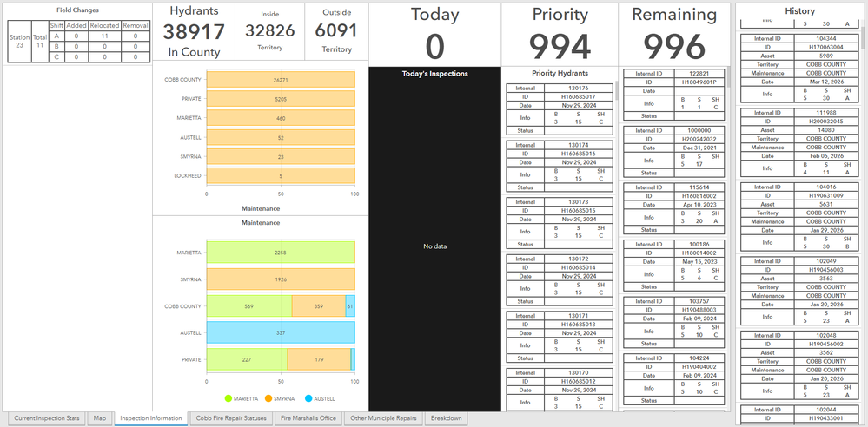Toggle the AUSTELL blue legend item
This screenshot has width=868, height=427.
(x=320, y=398)
